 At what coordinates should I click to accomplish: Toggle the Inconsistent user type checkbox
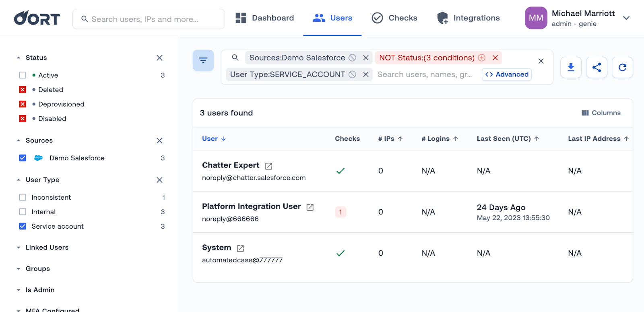tap(23, 197)
